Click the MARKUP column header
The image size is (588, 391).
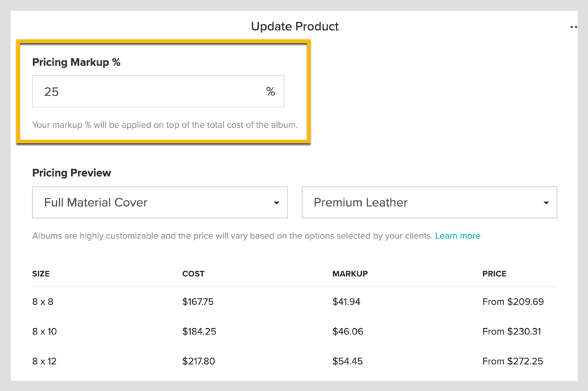click(350, 274)
